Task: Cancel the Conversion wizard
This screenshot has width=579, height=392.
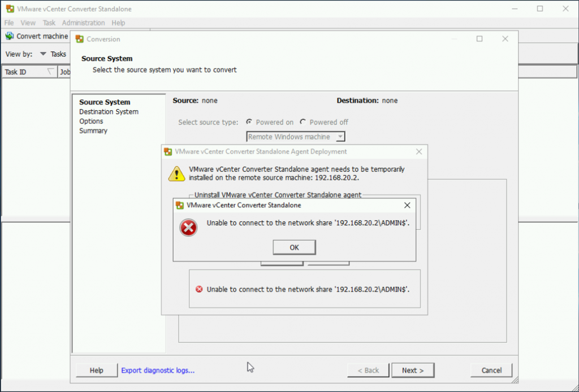Action: [491, 371]
